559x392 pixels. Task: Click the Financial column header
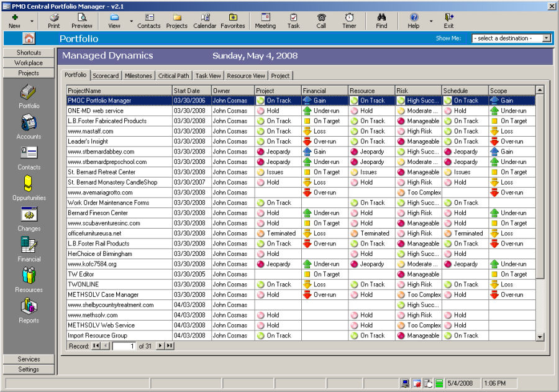point(325,91)
